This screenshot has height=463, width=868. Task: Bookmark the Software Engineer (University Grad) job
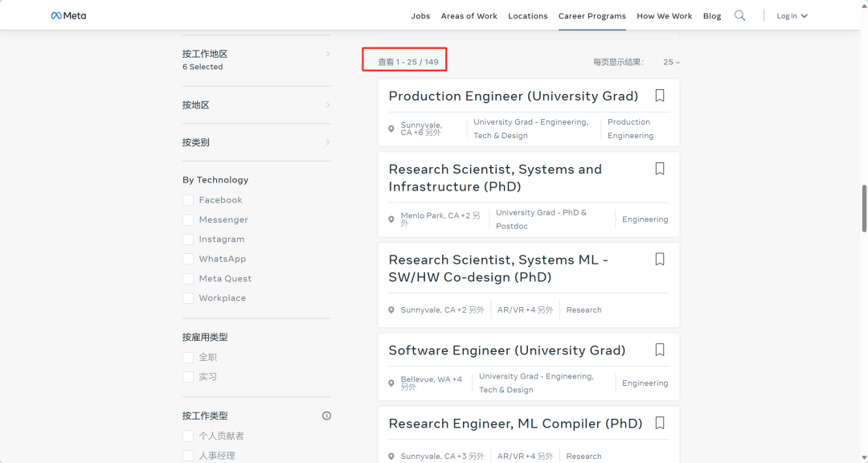(659, 350)
